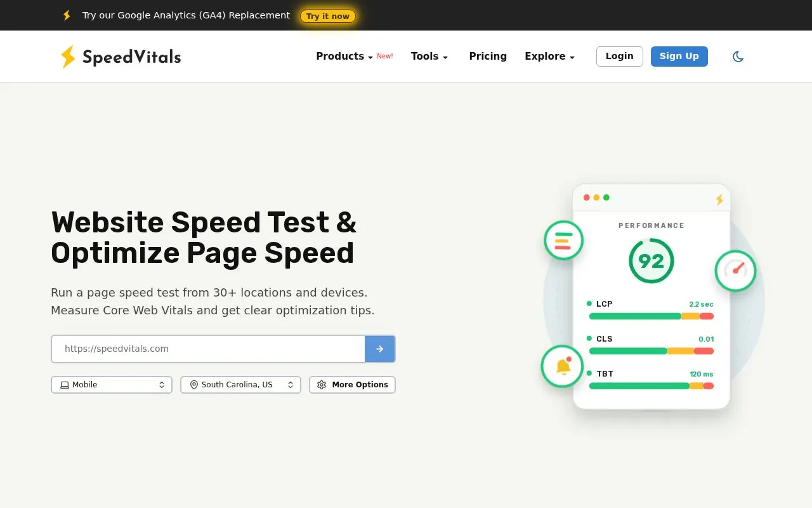812x508 pixels.
Task: Click the lightning icon in top banner
Action: coord(67,15)
